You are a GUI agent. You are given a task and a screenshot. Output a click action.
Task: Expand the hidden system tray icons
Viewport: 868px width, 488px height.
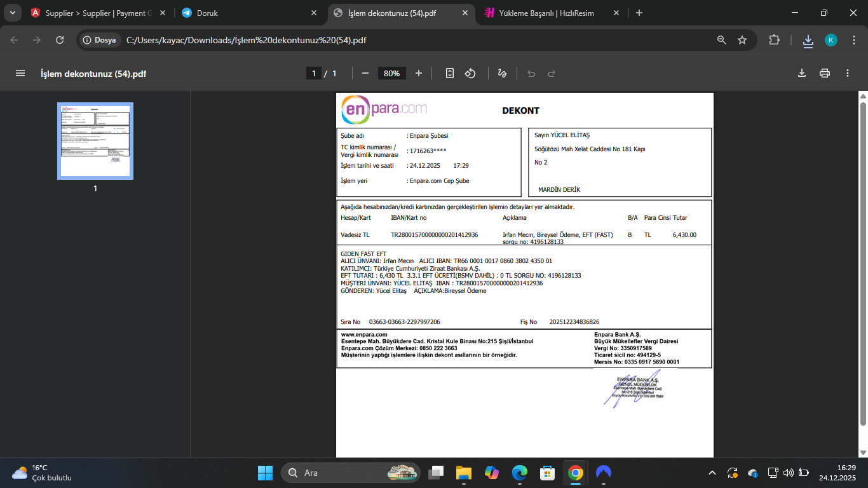click(712, 473)
